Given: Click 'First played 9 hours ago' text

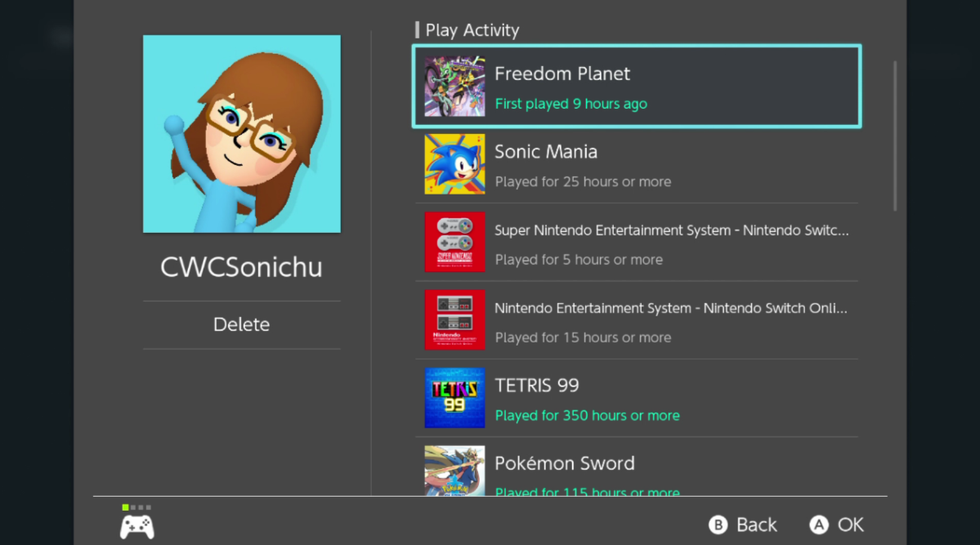Looking at the screenshot, I should click(571, 104).
